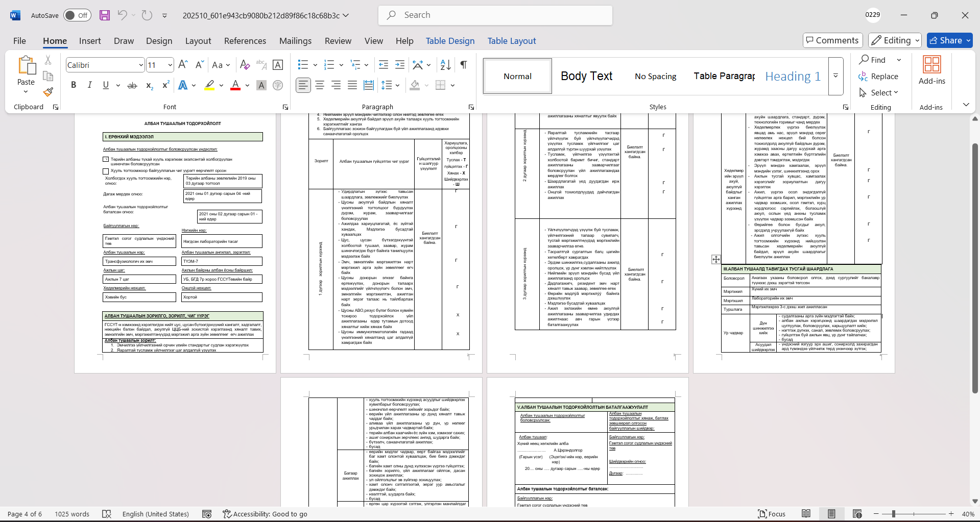The height and width of the screenshot is (522, 980).
Task: Click the Save icon in title bar
Action: point(105,15)
